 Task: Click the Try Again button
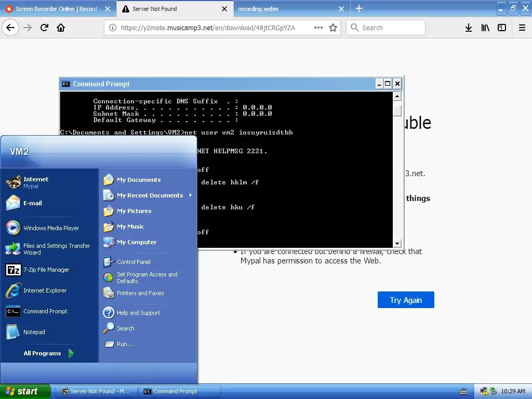click(x=406, y=300)
